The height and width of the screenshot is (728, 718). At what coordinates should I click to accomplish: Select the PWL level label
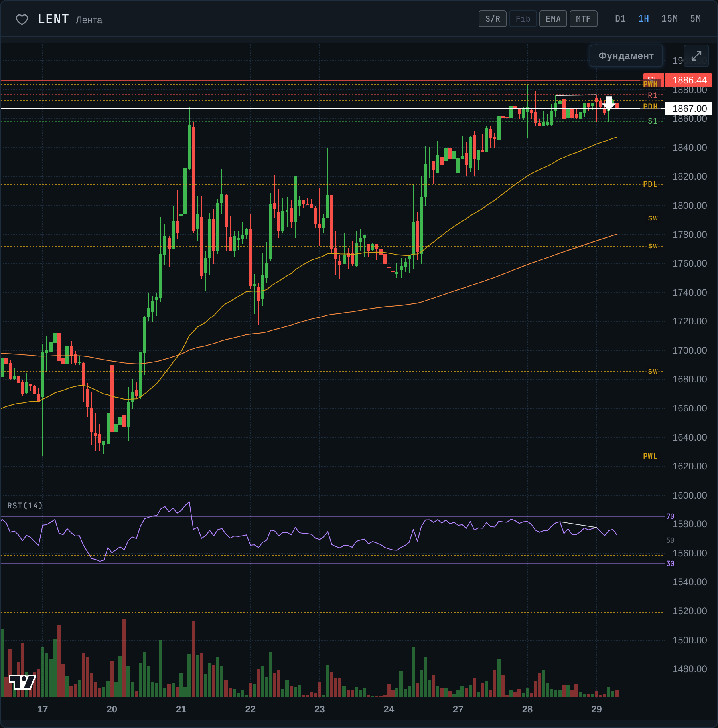(650, 456)
